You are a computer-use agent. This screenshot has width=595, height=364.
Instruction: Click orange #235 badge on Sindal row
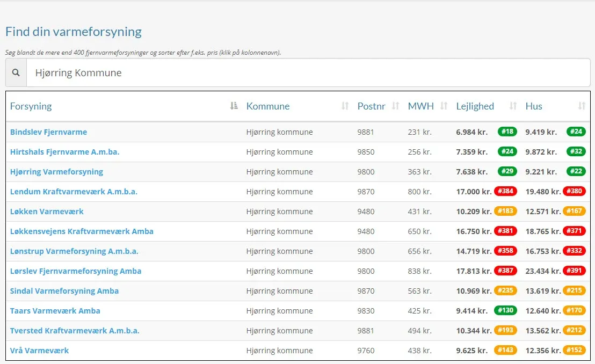pyautogui.click(x=505, y=291)
